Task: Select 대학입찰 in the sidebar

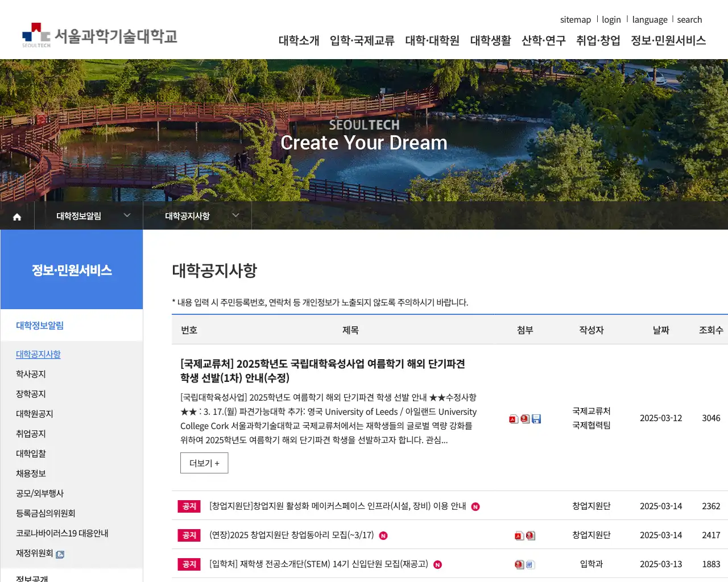Action: (x=31, y=454)
